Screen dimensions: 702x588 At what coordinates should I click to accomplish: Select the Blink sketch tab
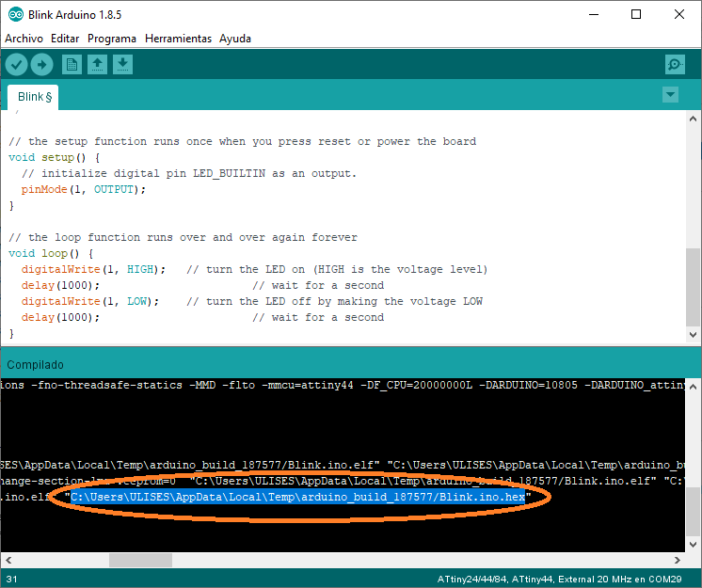coord(33,97)
